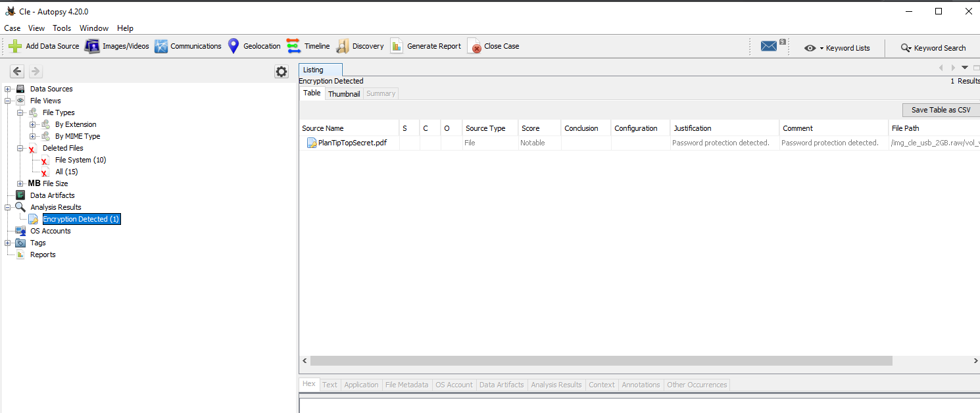Click the horizontal scrollbar in results table
980x413 pixels.
tap(600, 361)
